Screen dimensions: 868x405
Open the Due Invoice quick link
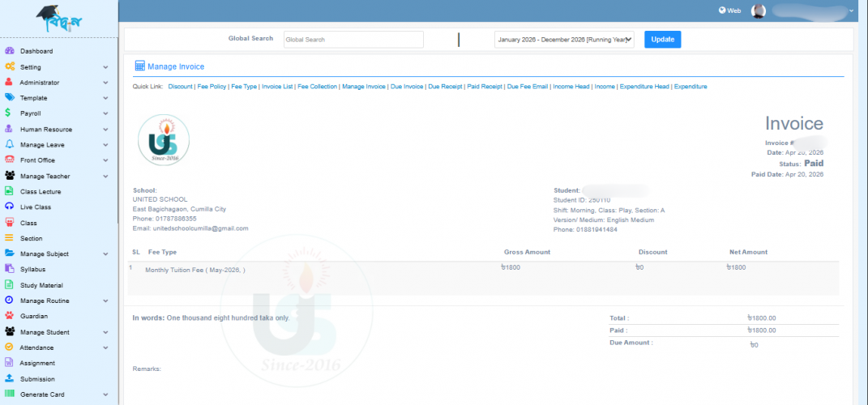[407, 87]
